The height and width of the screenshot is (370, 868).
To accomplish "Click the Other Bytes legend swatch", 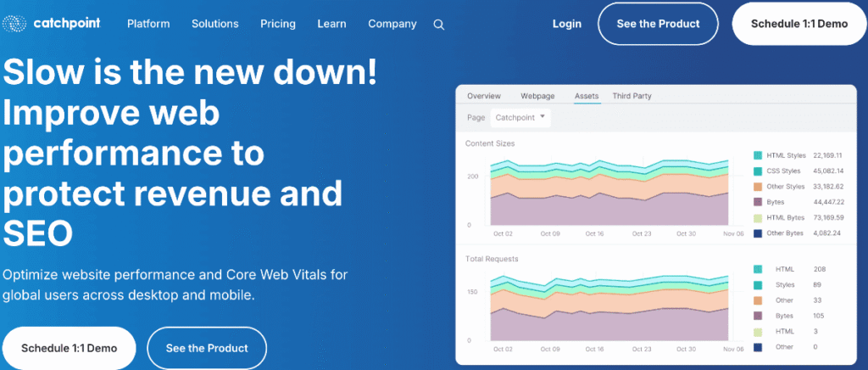I will [758, 233].
